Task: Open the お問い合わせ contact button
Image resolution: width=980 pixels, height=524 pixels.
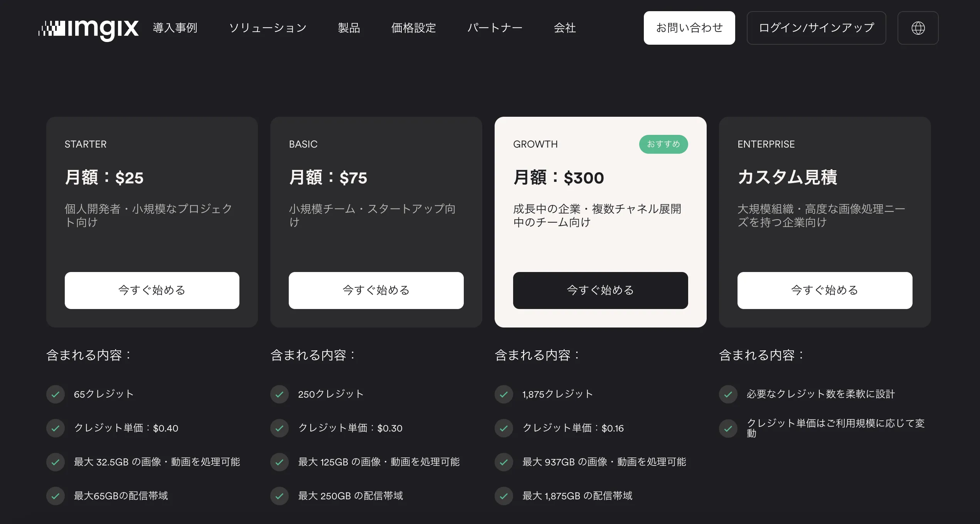Action: pyautogui.click(x=689, y=28)
